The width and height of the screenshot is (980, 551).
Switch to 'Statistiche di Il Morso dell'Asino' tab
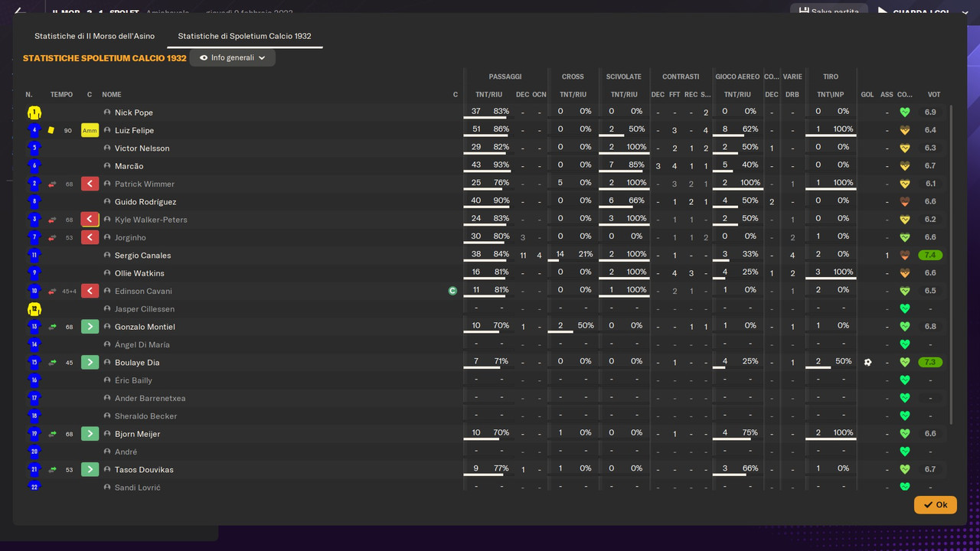(x=94, y=36)
